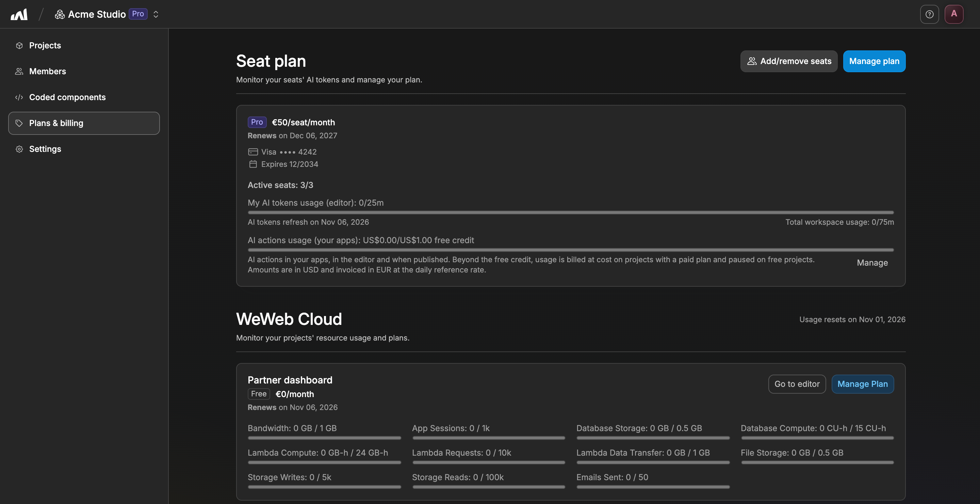Click the AI actions usage progress bar

[x=571, y=250]
